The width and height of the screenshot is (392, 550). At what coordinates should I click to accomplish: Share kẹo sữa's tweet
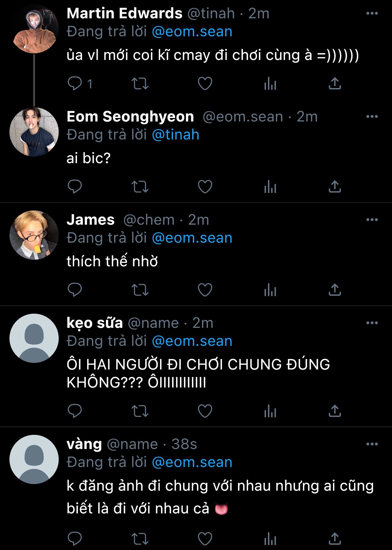click(335, 411)
